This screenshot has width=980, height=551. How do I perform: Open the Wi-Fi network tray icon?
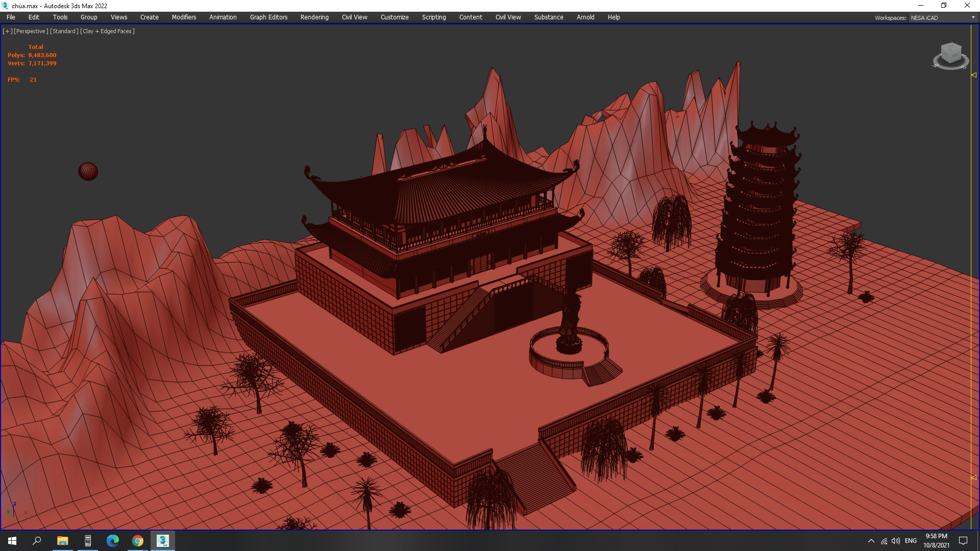point(884,541)
